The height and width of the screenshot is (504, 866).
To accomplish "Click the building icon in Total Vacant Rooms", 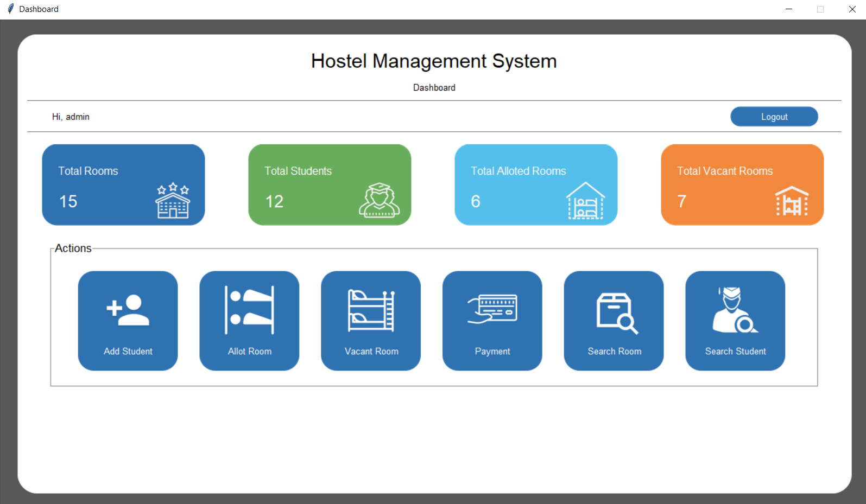I will pyautogui.click(x=792, y=201).
